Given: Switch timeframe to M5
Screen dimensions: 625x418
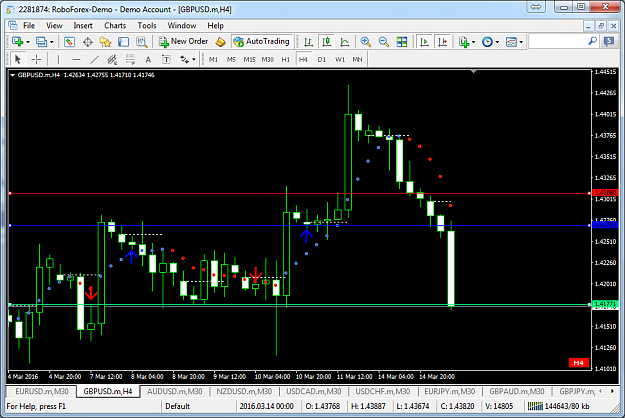Looking at the screenshot, I should pyautogui.click(x=231, y=59).
